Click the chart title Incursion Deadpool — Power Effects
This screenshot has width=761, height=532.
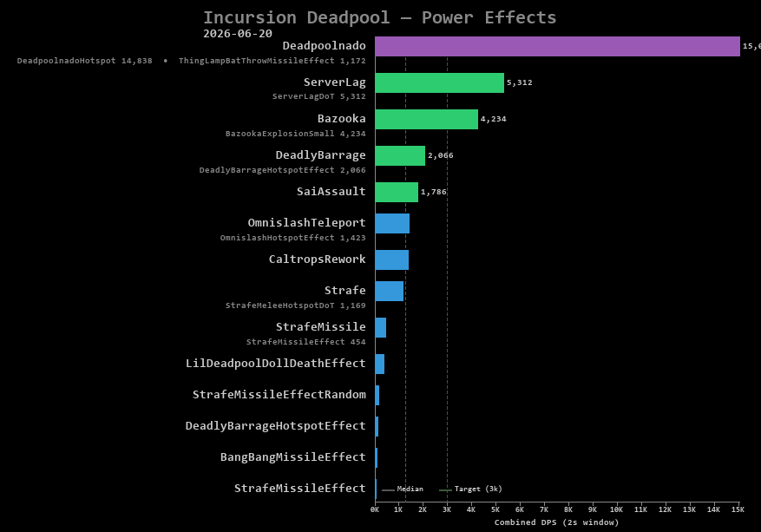coord(379,17)
